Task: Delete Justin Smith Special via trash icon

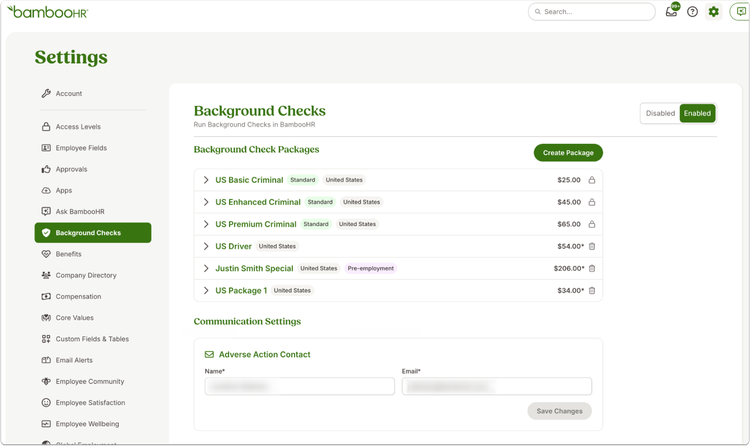Action: pyautogui.click(x=592, y=268)
